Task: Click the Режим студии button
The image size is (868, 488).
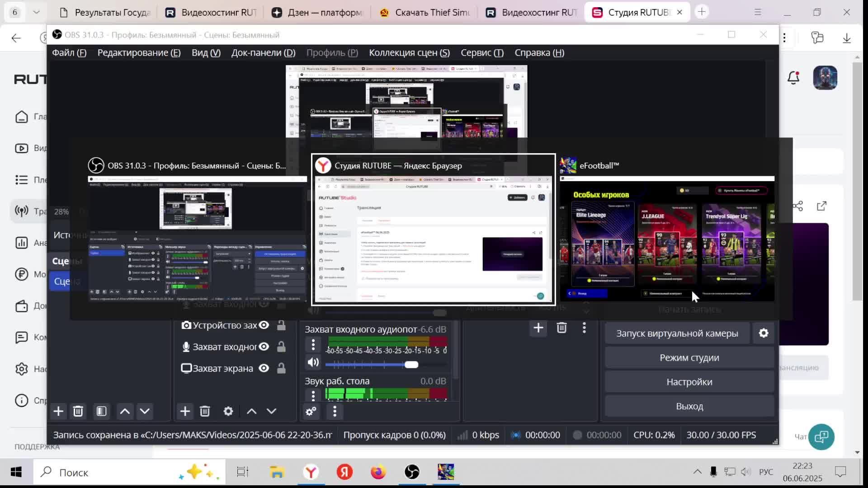Action: pyautogui.click(x=689, y=358)
